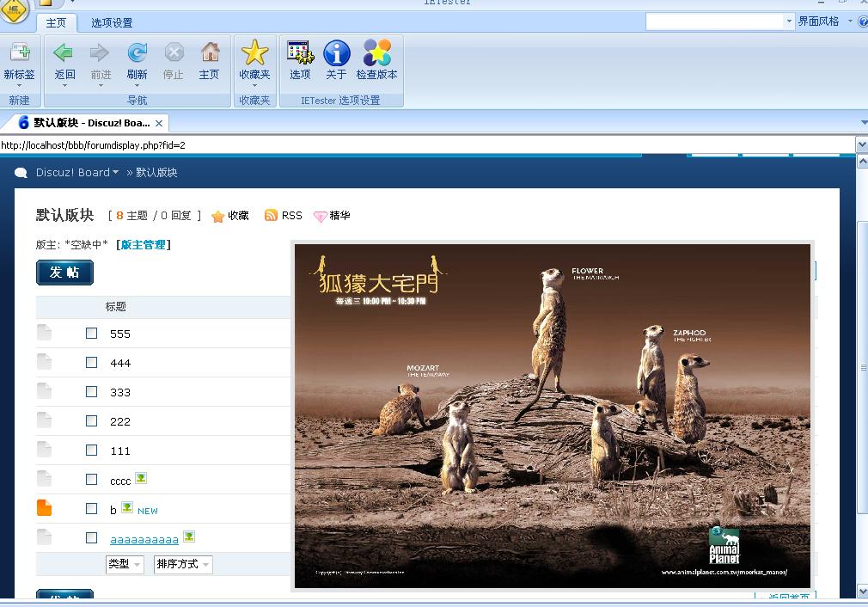Image resolution: width=868 pixels, height=607 pixels.
Task: Open the aaaaaaaaaa thread link
Action: pyautogui.click(x=144, y=539)
